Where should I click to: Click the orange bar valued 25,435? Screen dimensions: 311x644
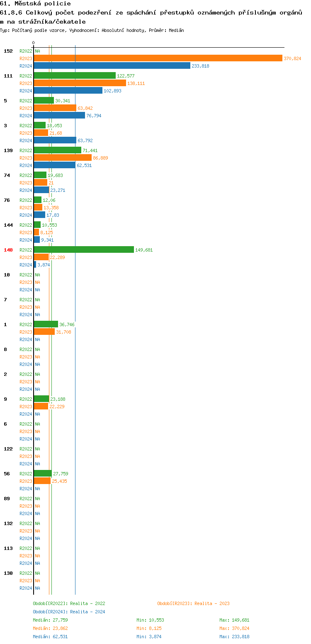tap(42, 481)
